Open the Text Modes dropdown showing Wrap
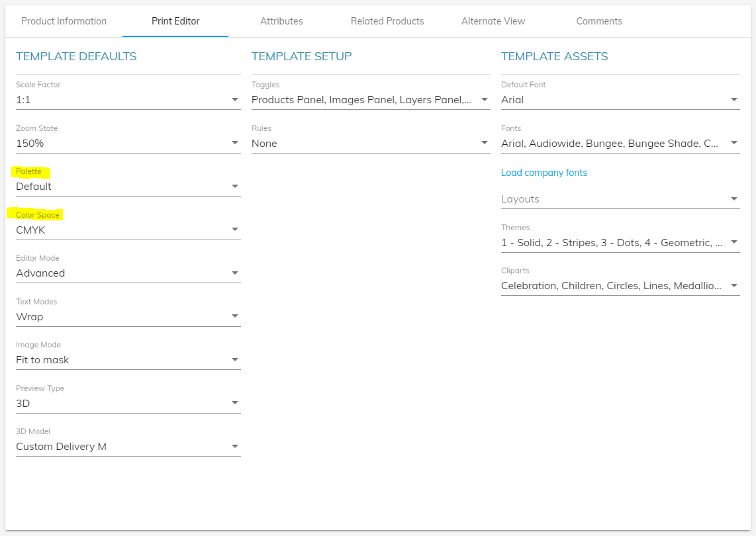 128,317
